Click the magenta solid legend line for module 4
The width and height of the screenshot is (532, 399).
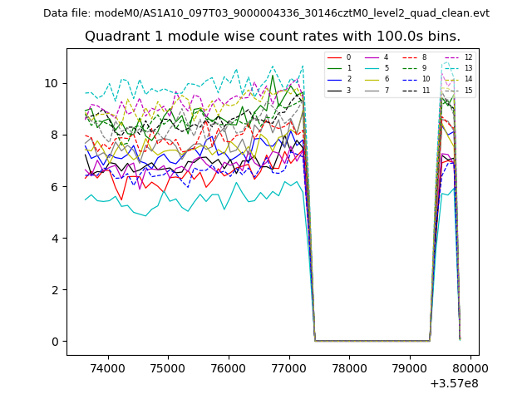point(372,57)
